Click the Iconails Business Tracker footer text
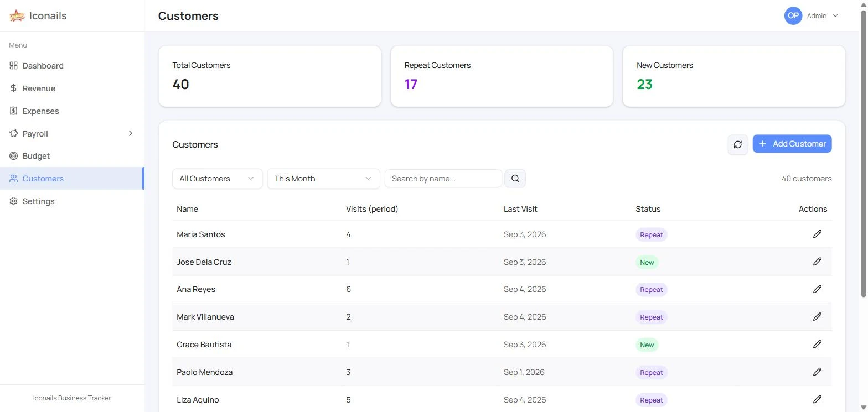Screen dimensions: 868x412 tap(72, 398)
